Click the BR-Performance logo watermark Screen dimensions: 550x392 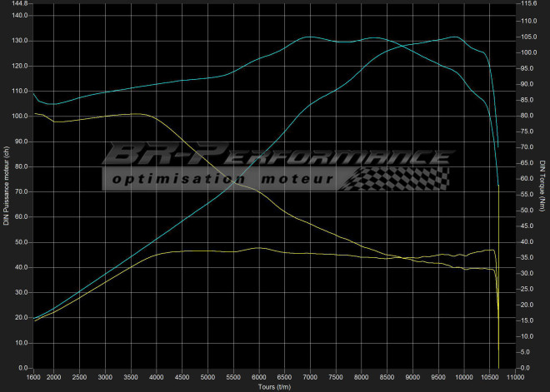[273, 157]
